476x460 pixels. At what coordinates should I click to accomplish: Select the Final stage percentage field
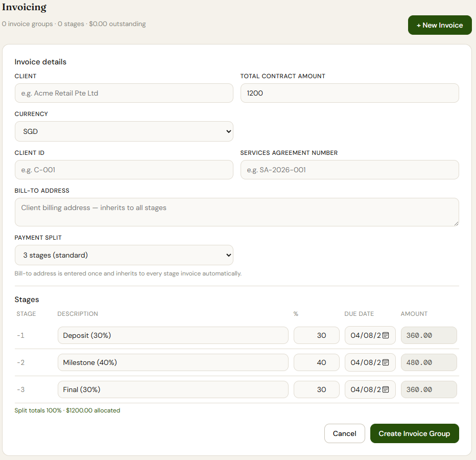(317, 389)
